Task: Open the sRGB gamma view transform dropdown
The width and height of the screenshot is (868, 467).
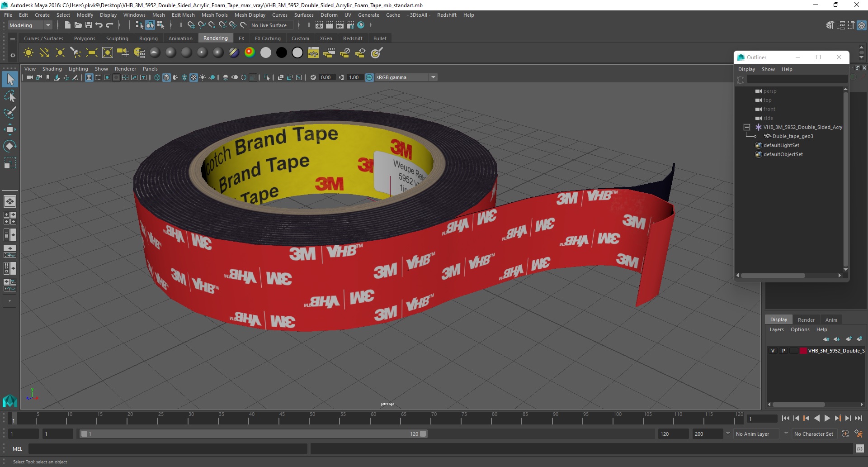Action: pyautogui.click(x=406, y=77)
